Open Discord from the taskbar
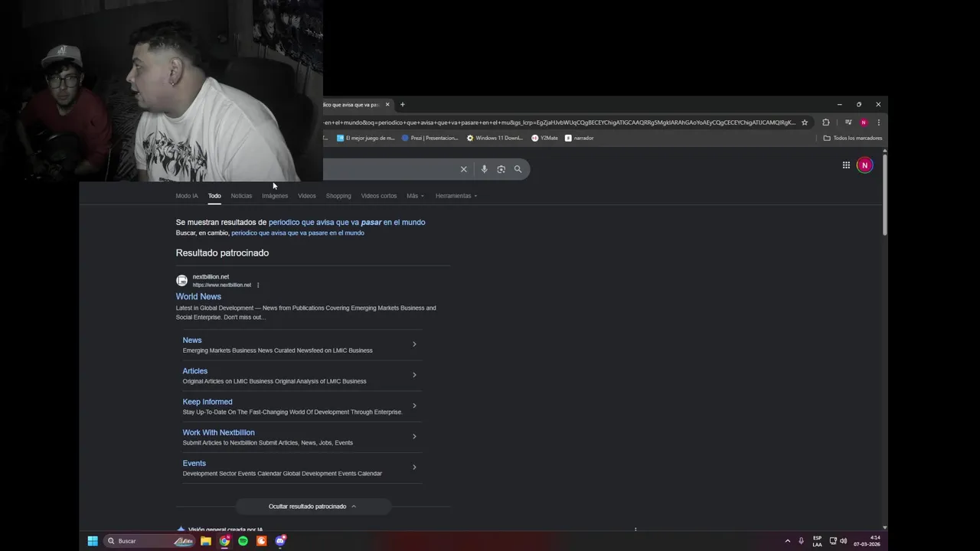The image size is (980, 551). point(280,541)
